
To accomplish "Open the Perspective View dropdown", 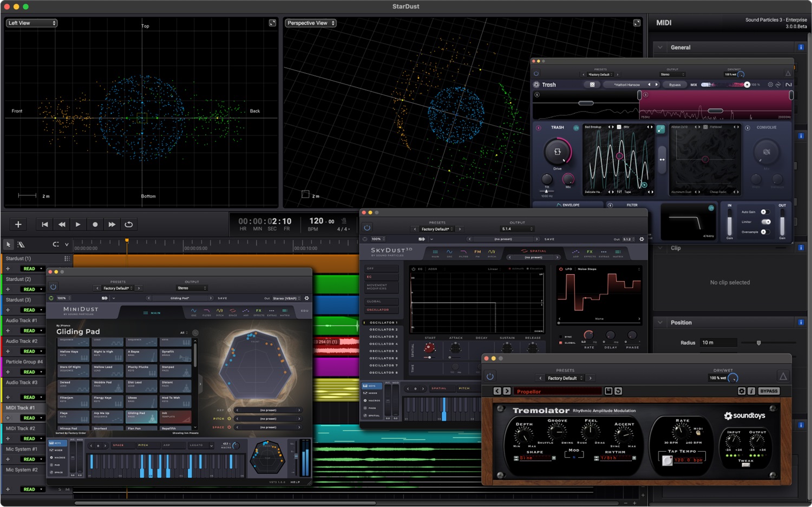I will [311, 23].
